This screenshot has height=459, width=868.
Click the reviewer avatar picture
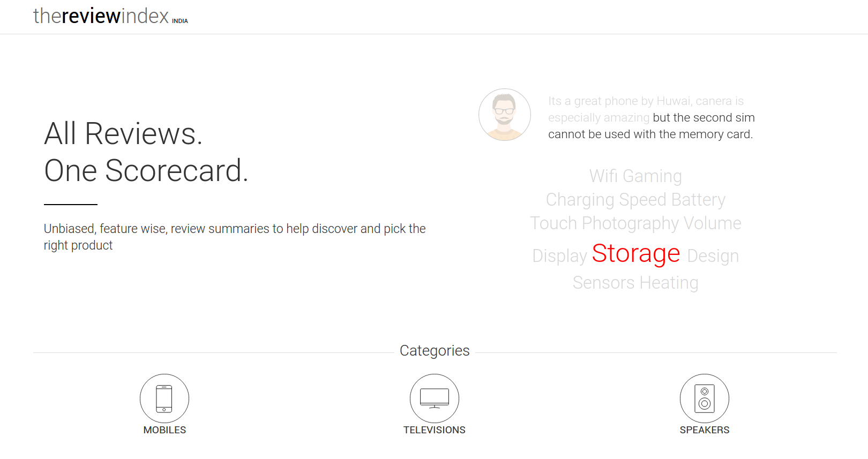[x=505, y=115]
